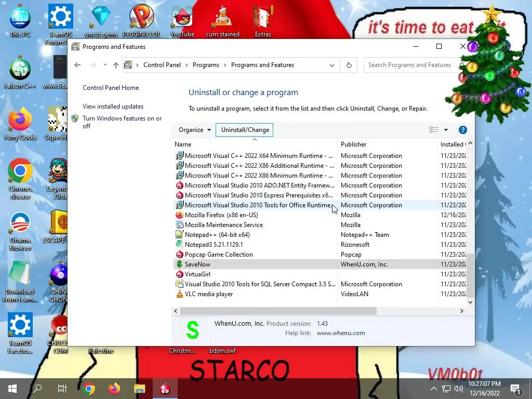Click the Uninstall/Change button
Viewport: 532px width, 399px height.
(245, 130)
